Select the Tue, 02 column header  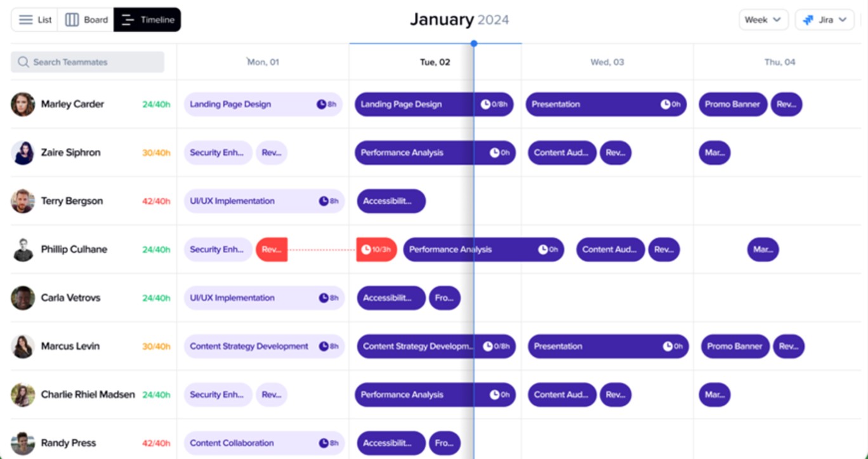[x=435, y=62]
